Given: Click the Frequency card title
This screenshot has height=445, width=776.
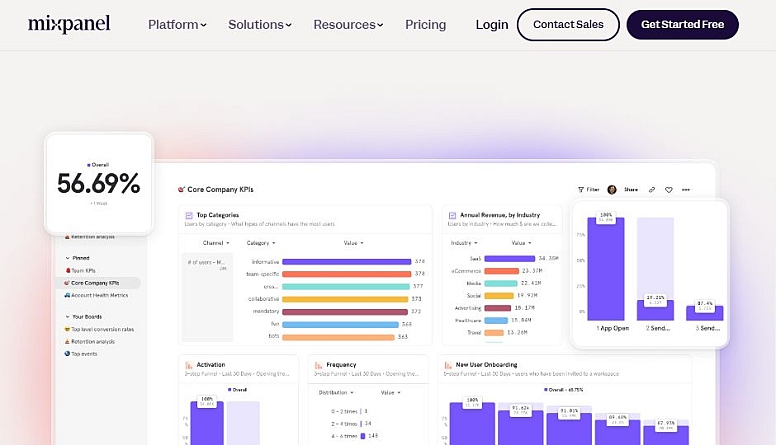Looking at the screenshot, I should (341, 365).
